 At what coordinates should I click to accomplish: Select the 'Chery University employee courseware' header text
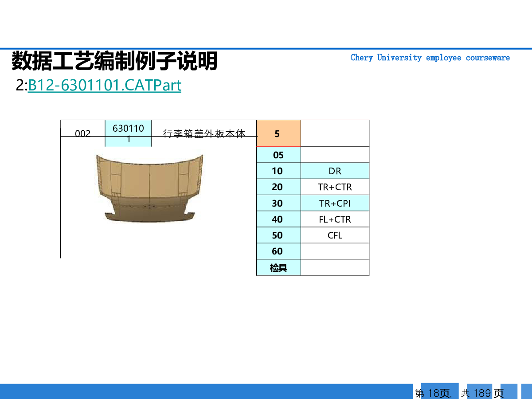pyautogui.click(x=430, y=58)
